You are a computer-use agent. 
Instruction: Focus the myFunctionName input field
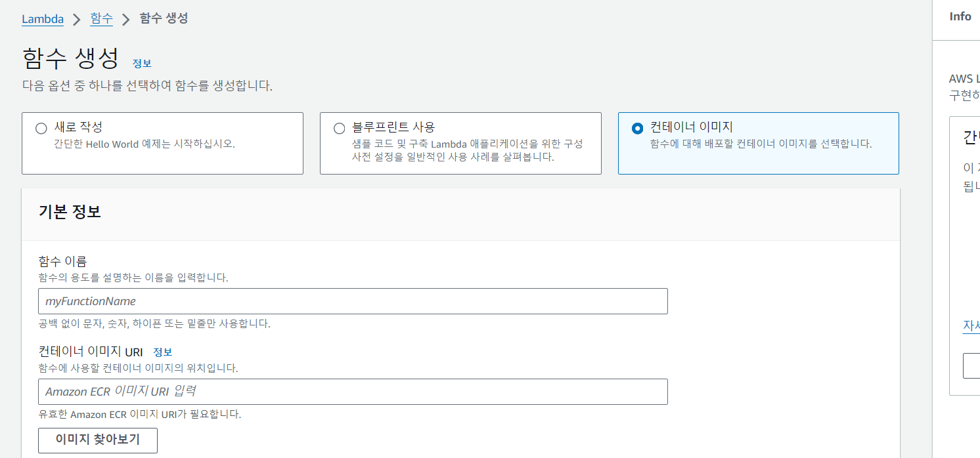(353, 301)
